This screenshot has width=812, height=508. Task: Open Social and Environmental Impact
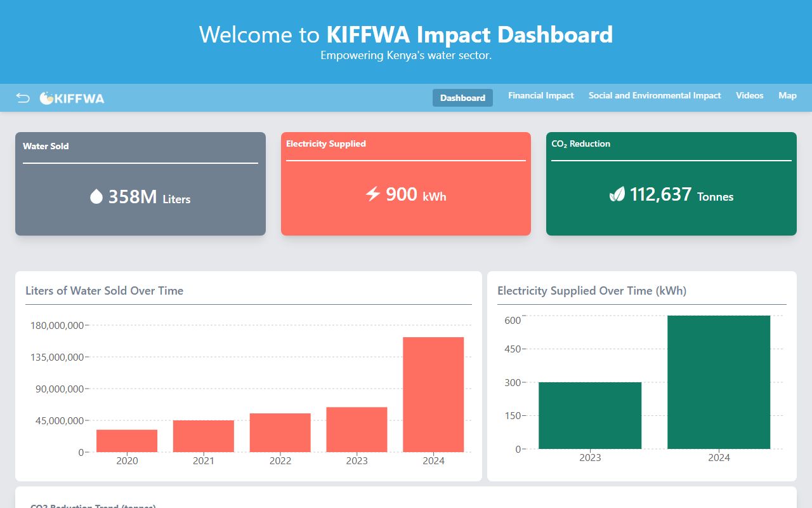[655, 95]
